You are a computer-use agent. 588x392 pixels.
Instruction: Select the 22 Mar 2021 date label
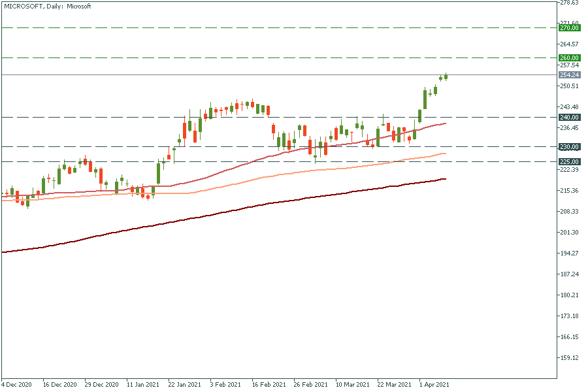click(394, 385)
